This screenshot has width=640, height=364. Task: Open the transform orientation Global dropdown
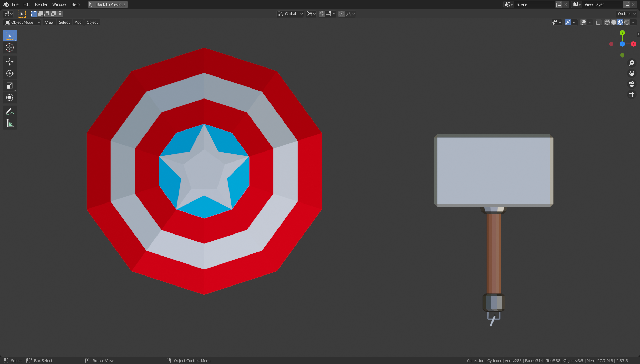290,14
